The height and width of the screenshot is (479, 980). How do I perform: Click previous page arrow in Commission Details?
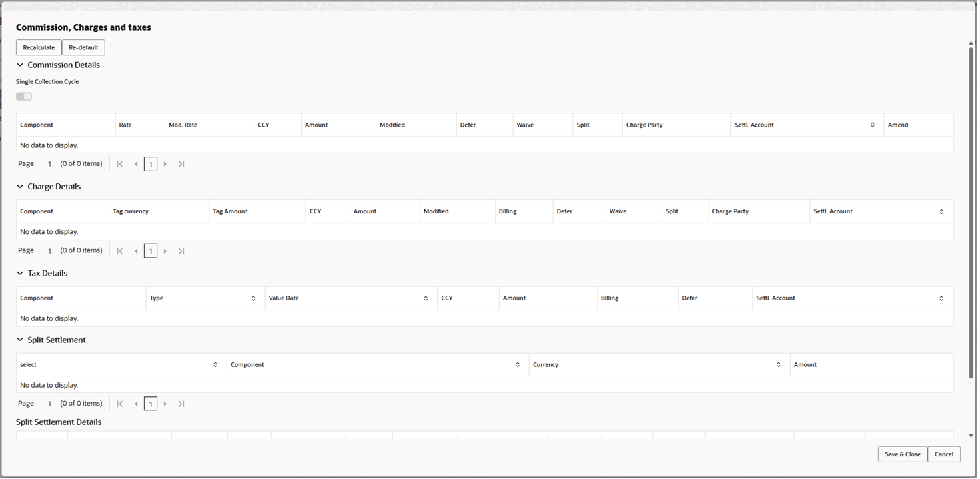point(136,163)
